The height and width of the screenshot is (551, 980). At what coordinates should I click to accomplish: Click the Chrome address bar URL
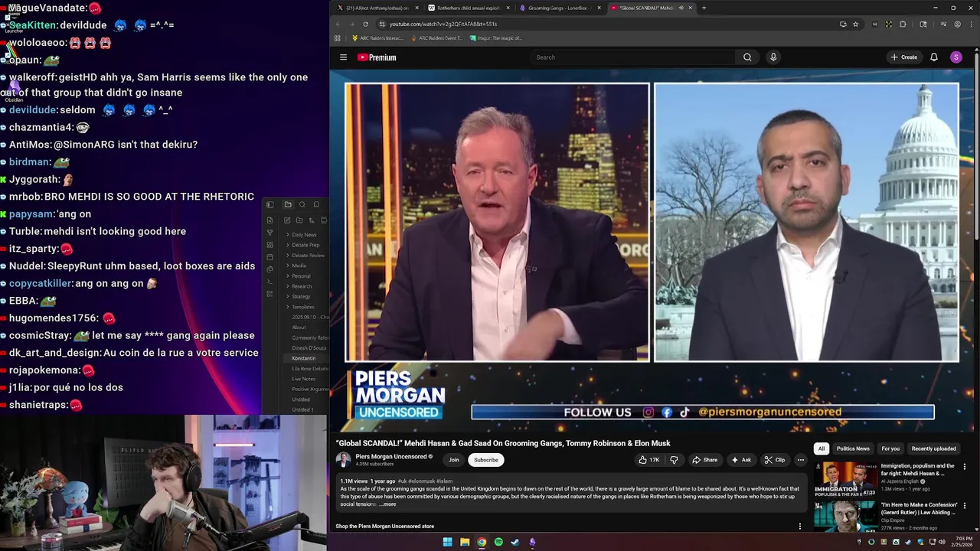[x=443, y=24]
